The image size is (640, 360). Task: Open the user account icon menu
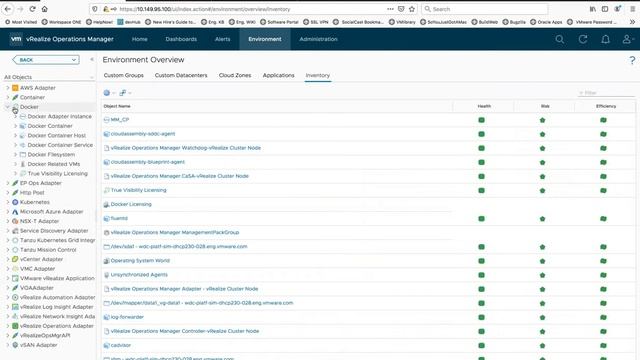click(627, 39)
